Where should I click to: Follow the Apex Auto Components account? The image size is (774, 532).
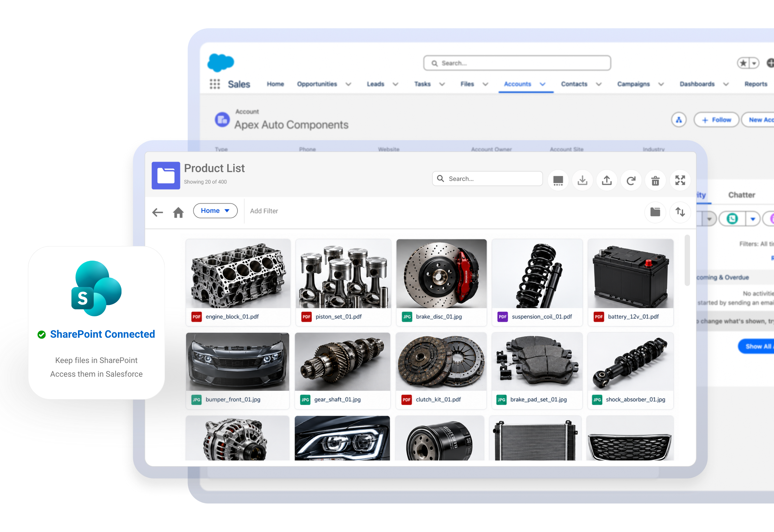716,120
